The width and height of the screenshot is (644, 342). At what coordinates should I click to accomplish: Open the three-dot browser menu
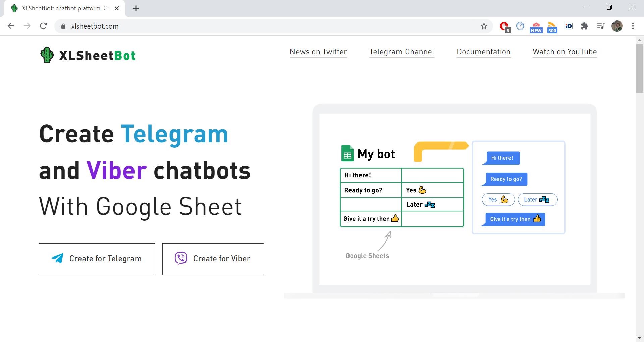(x=633, y=26)
